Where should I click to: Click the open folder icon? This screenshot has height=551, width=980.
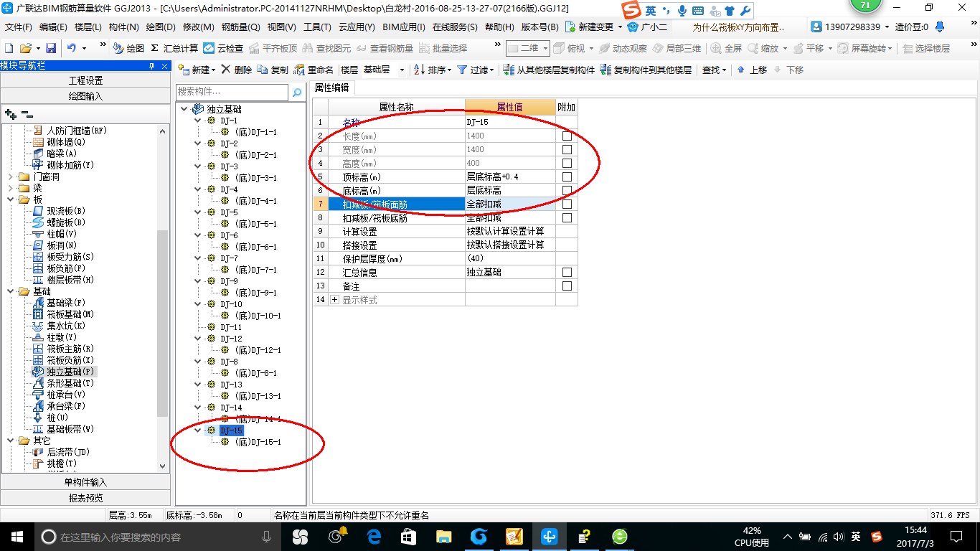26,48
